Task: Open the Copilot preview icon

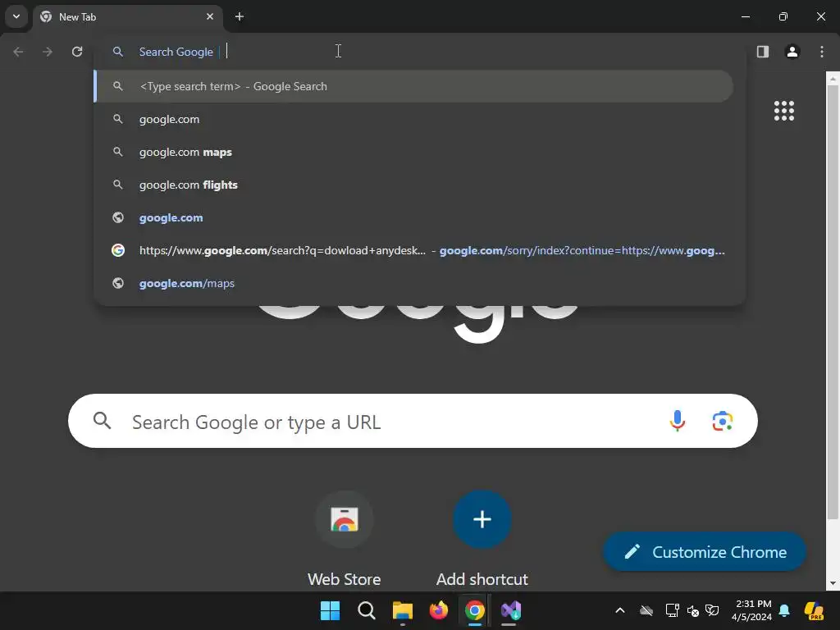Action: pyautogui.click(x=814, y=610)
